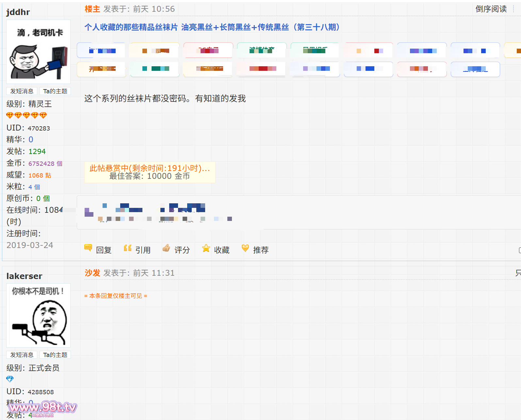Send short message to lakerser via 发短消息
This screenshot has height=420, width=521.
tap(22, 355)
